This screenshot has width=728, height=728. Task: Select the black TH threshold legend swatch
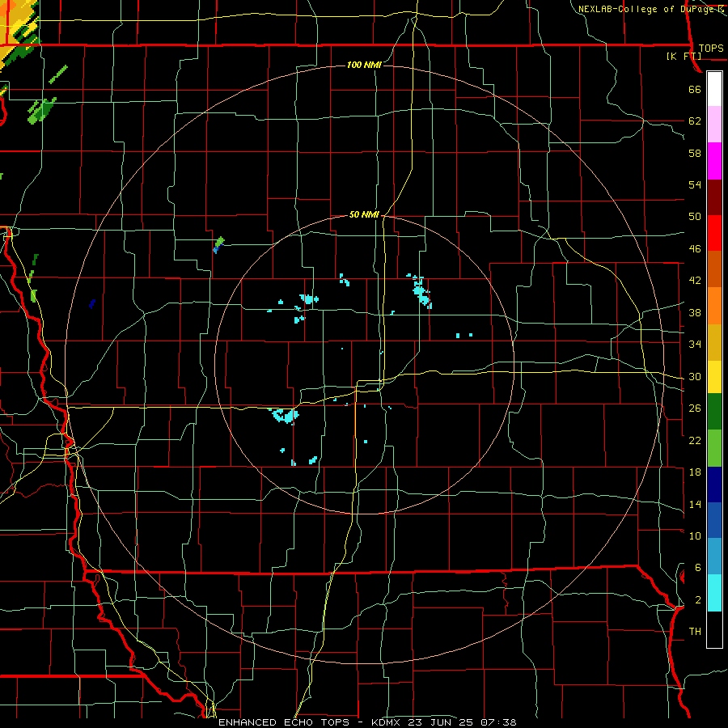point(714,629)
